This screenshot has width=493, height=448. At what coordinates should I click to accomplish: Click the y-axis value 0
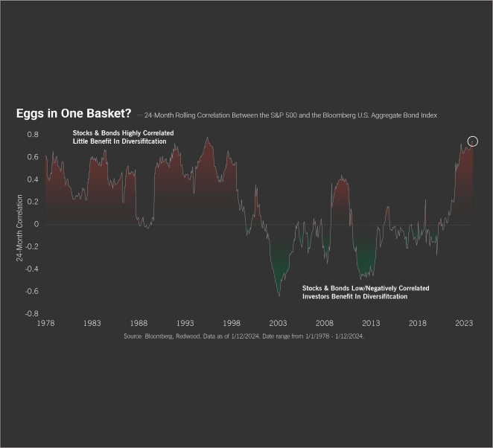tap(36, 224)
